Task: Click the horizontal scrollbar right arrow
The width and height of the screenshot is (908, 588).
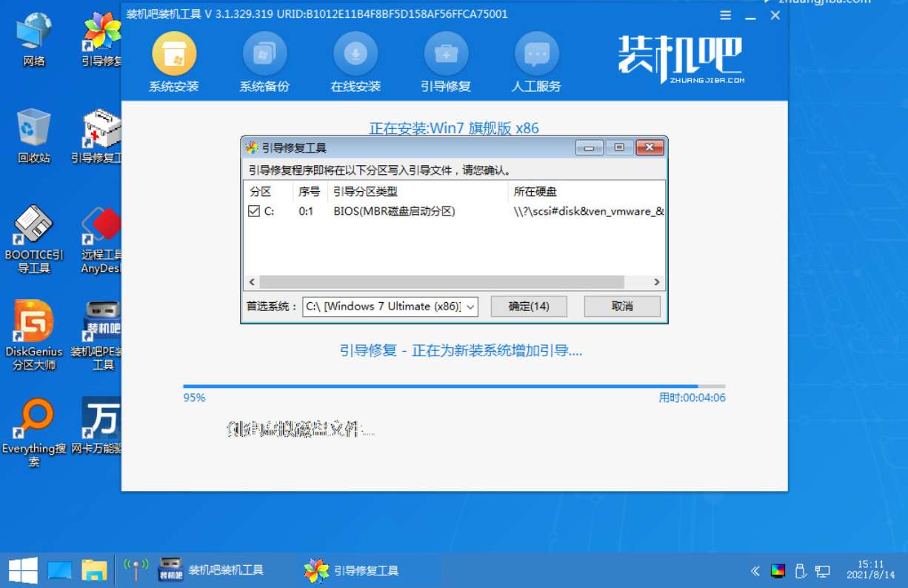Action: point(656,282)
